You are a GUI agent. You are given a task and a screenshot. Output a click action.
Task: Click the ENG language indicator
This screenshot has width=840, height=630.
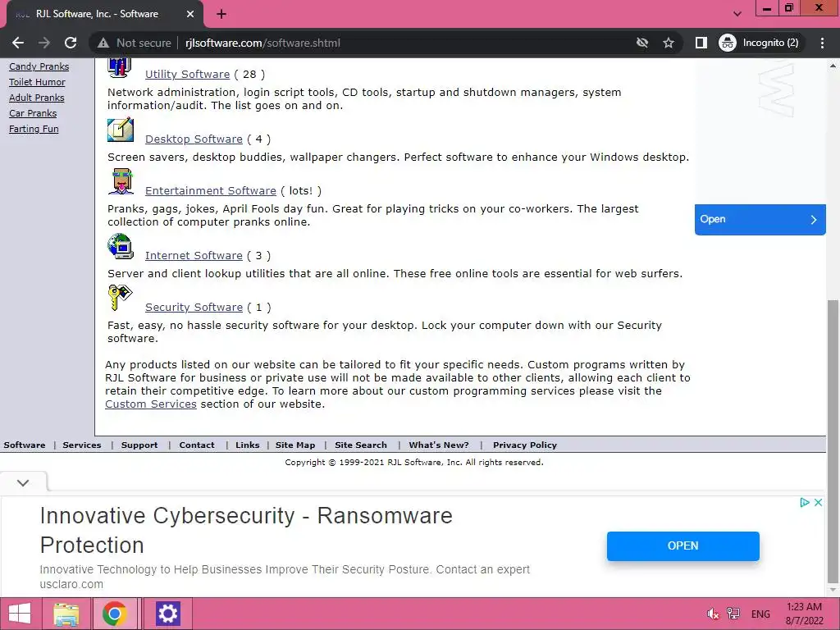click(760, 614)
